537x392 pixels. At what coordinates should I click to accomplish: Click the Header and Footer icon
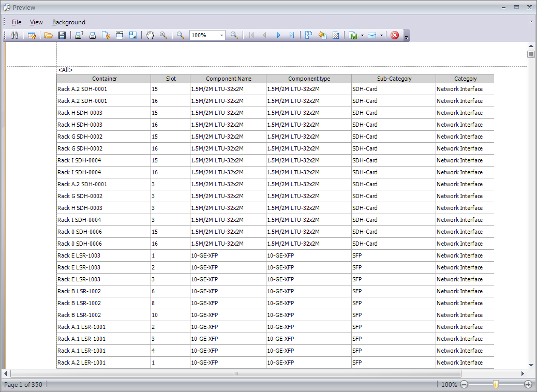point(120,35)
